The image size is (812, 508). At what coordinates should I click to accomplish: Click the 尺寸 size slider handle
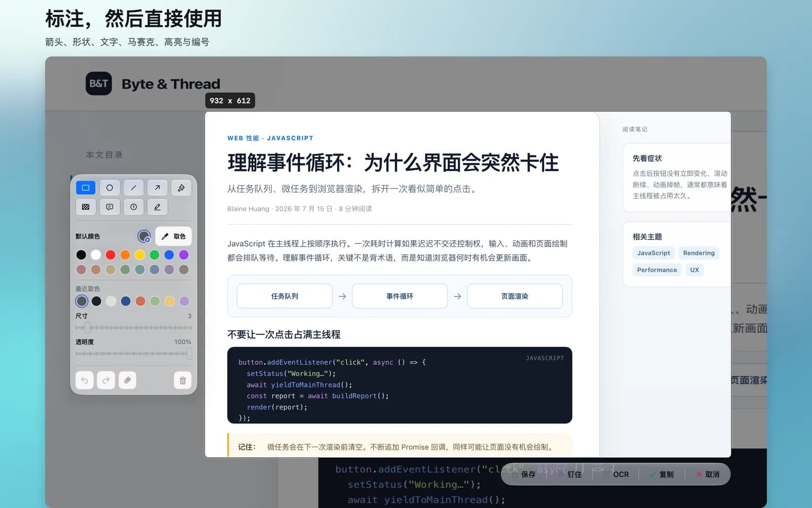[87, 328]
